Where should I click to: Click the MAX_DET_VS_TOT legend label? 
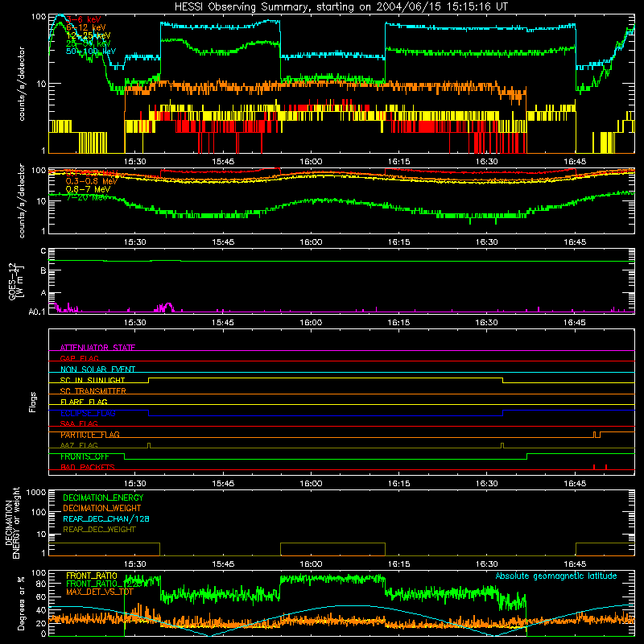(x=100, y=592)
